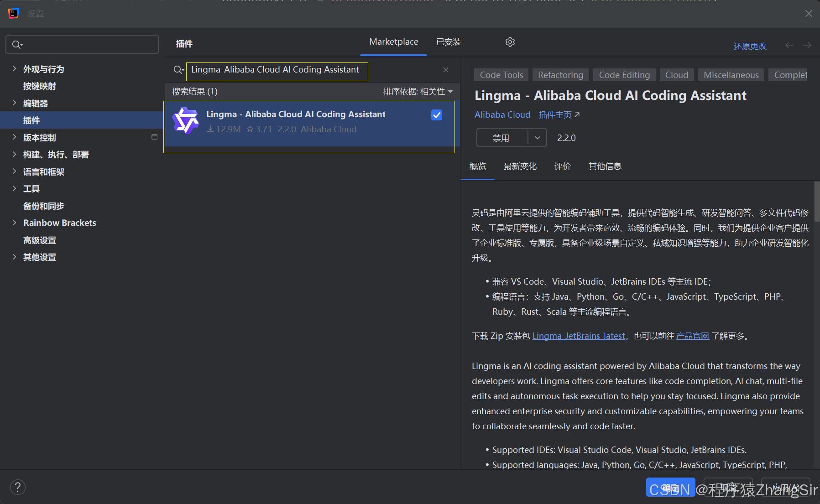Click the plugin description scrollbar thumb
This screenshot has width=820, height=504.
(817, 201)
